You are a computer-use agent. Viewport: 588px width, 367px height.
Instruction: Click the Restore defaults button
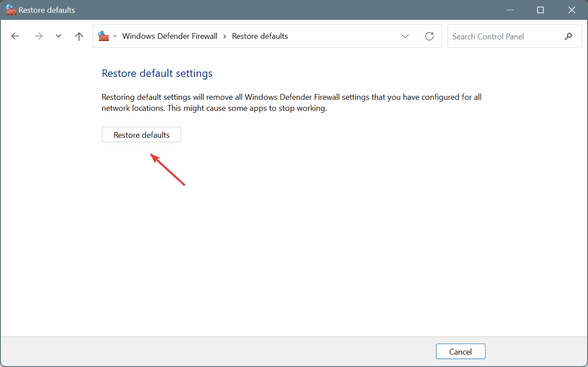[141, 135]
